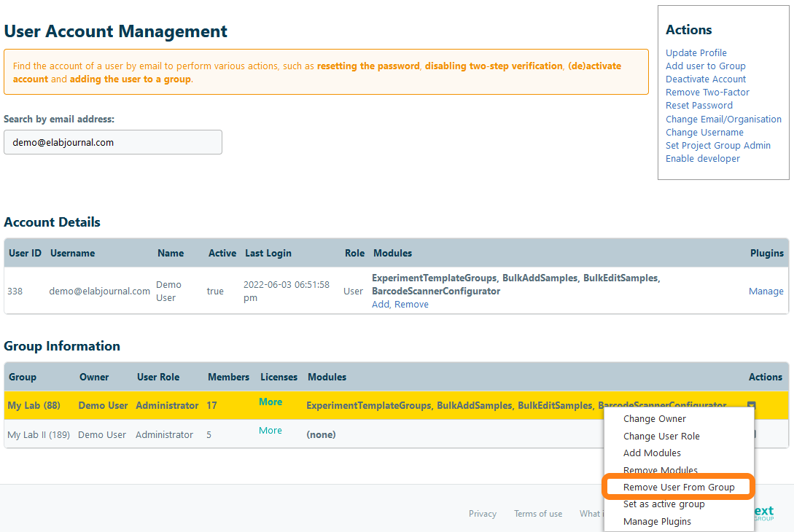Image resolution: width=794 pixels, height=532 pixels.
Task: Click Update Profile in Actions panel
Action: click(696, 52)
